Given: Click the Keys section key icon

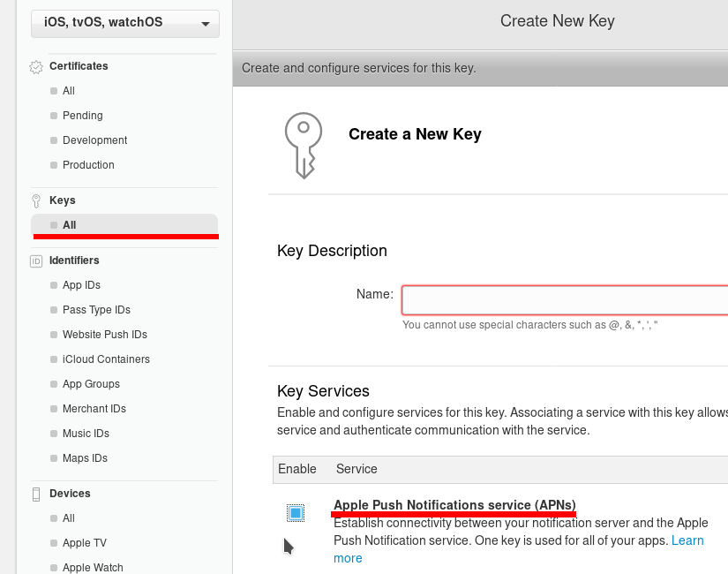Looking at the screenshot, I should coord(36,200).
